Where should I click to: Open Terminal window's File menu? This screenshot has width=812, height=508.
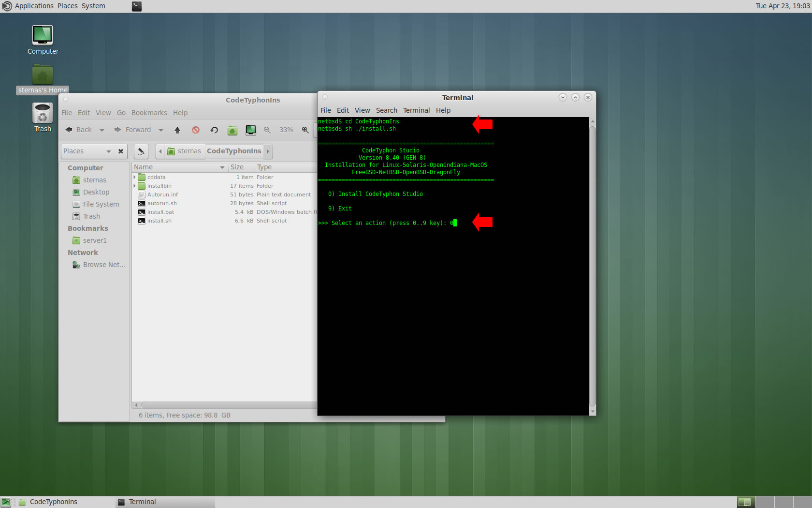(x=325, y=110)
